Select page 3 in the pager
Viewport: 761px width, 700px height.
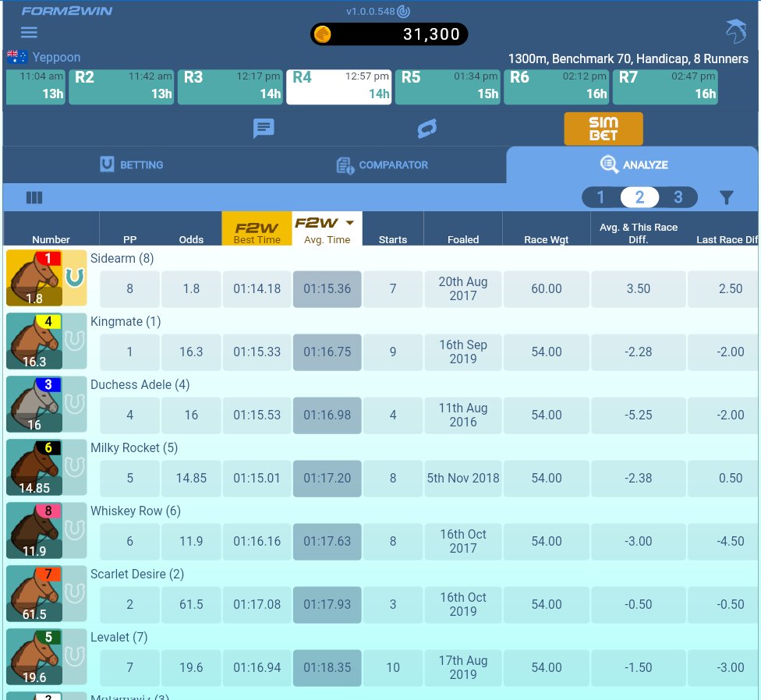click(x=678, y=197)
